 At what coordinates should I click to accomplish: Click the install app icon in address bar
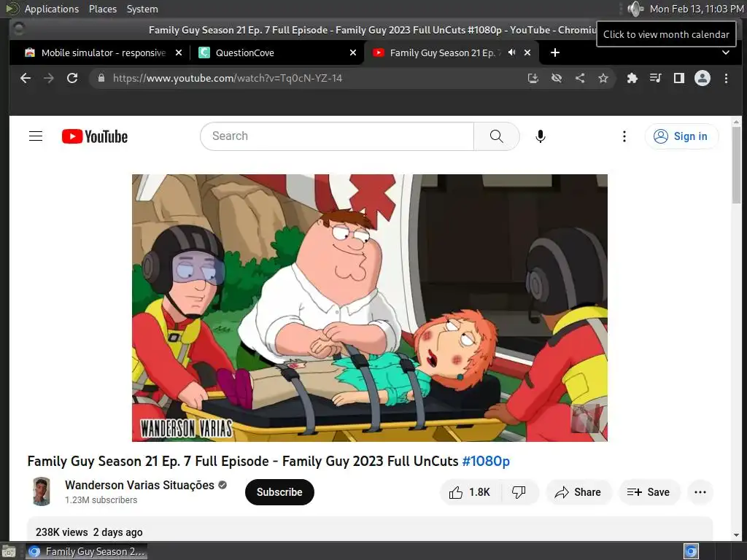pyautogui.click(x=533, y=78)
